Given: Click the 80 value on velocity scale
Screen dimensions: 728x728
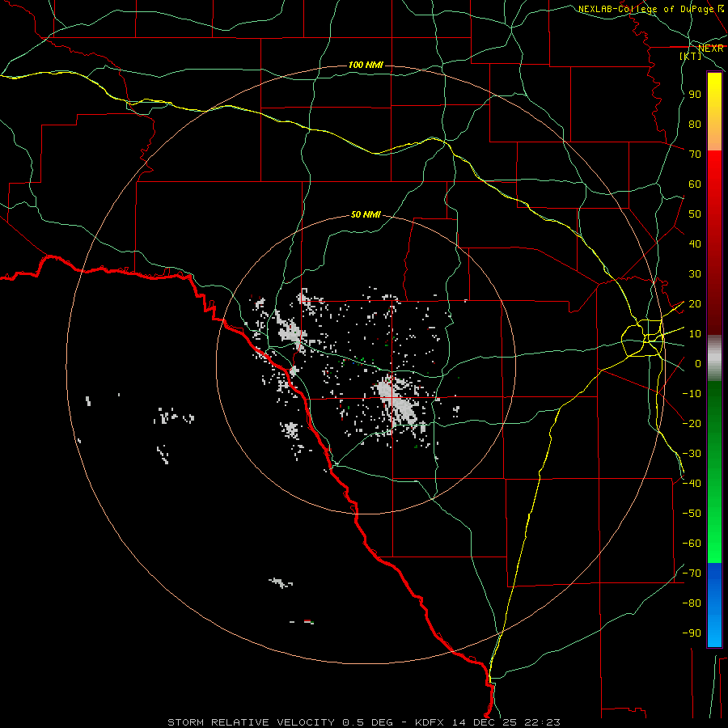Looking at the screenshot, I should tap(695, 125).
